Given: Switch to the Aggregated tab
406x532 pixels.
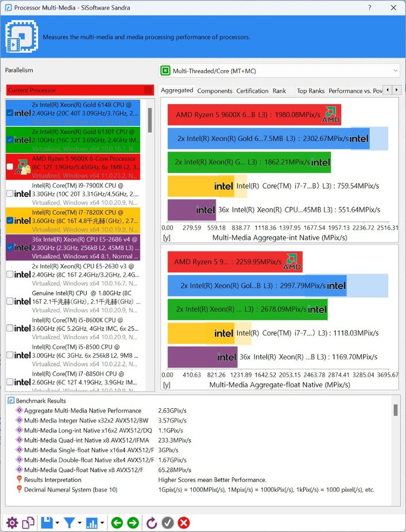Looking at the screenshot, I should (177, 90).
